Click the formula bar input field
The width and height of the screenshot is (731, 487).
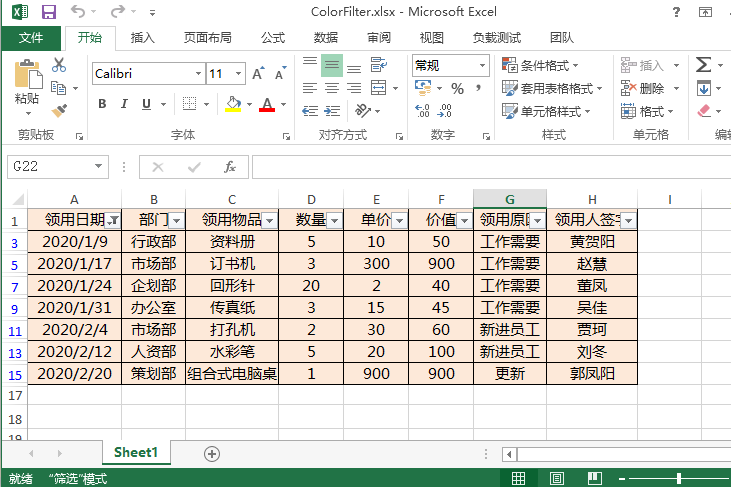click(x=491, y=167)
